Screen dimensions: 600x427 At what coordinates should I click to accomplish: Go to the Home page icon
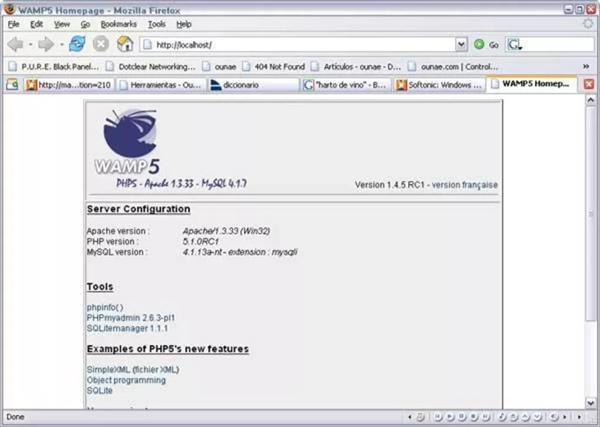(125, 44)
